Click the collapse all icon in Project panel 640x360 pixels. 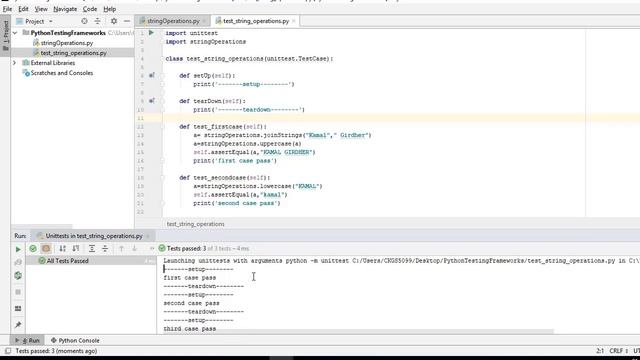click(98, 21)
